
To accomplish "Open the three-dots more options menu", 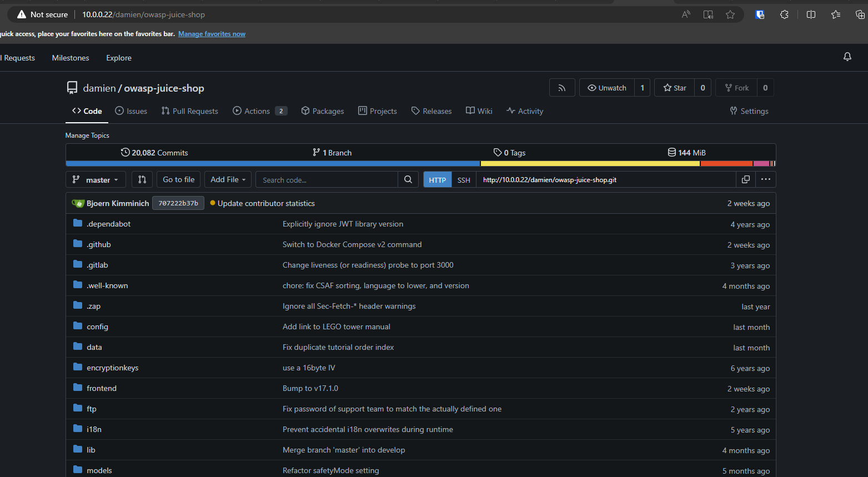I will coord(765,179).
